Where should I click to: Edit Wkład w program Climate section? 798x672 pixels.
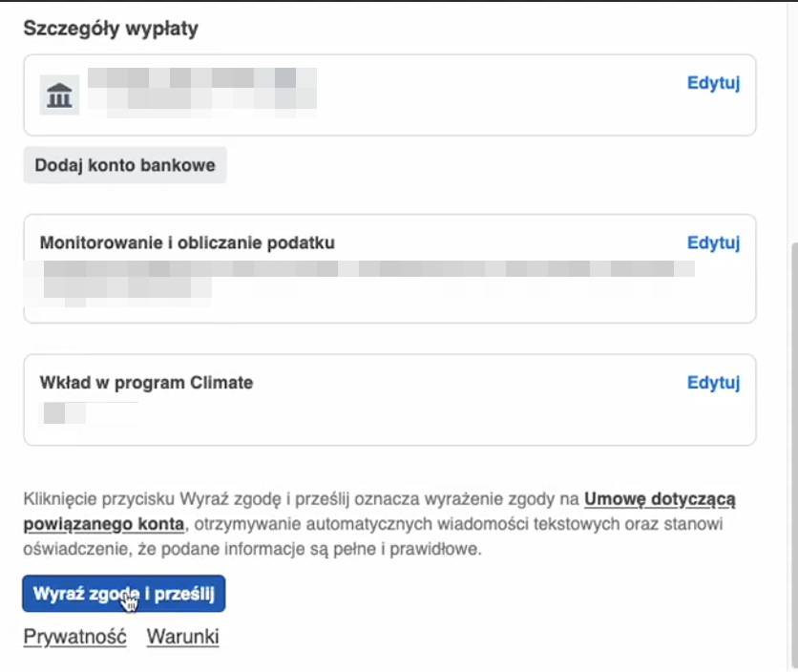713,383
